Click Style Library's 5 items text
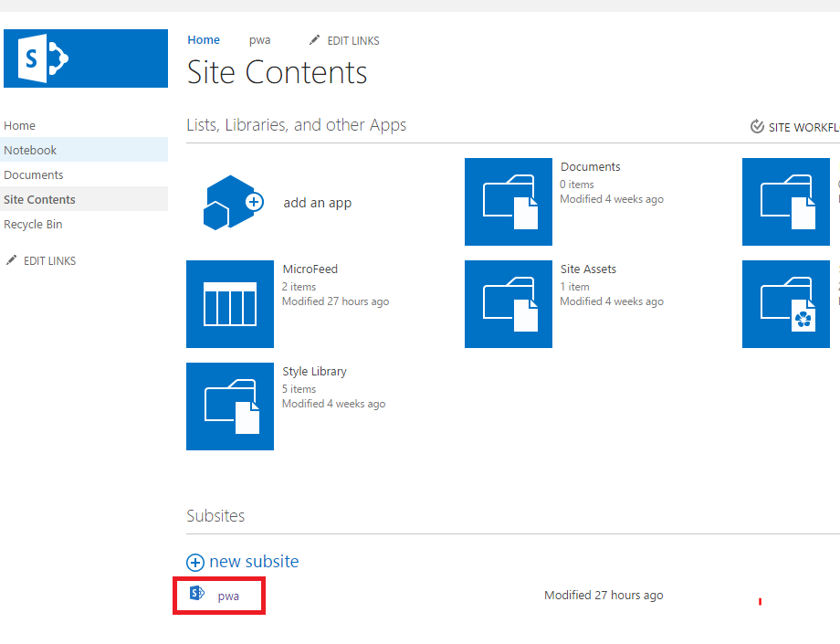The width and height of the screenshot is (840, 644). click(x=299, y=389)
